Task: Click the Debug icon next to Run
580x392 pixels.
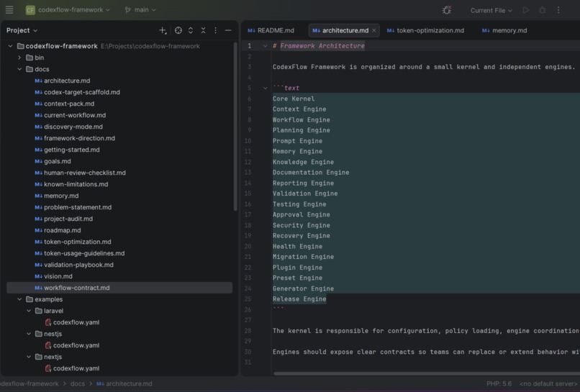Action: (543, 10)
